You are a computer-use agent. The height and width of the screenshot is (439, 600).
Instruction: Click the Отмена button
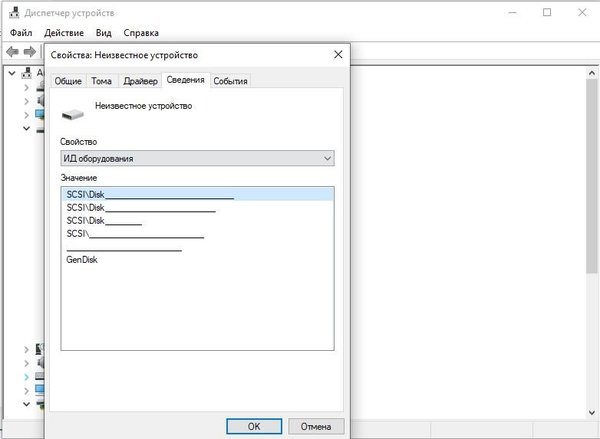tap(316, 426)
